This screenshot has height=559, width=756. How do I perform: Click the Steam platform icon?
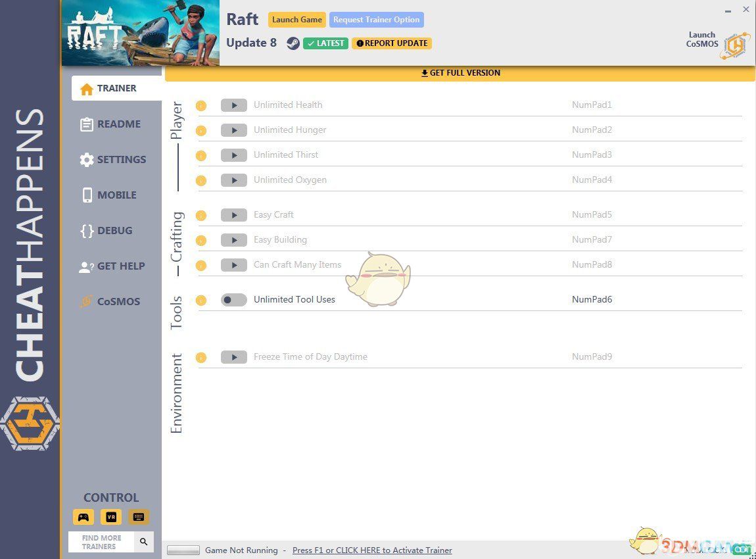[x=293, y=43]
